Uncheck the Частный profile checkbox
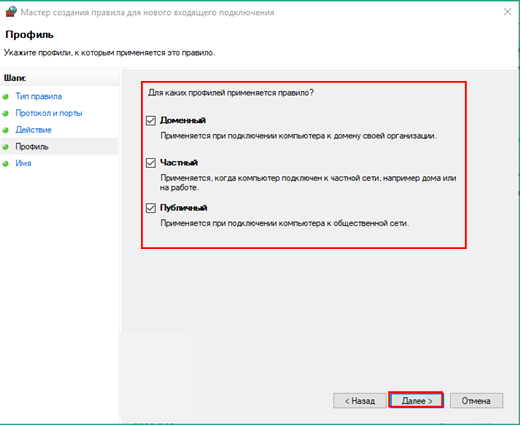 151,163
